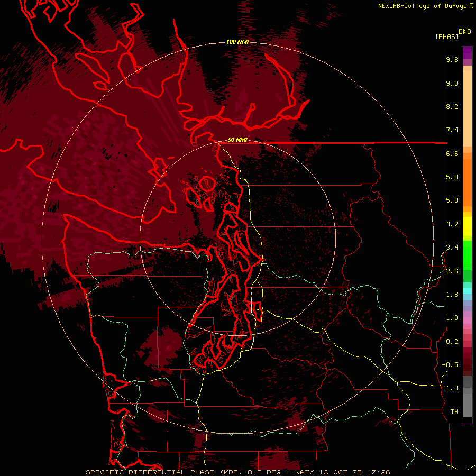Click the KATX station identifier

305,472
